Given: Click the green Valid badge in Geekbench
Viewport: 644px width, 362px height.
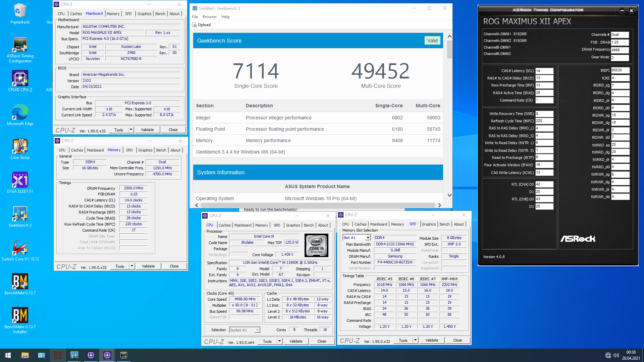Looking at the screenshot, I should [x=432, y=41].
